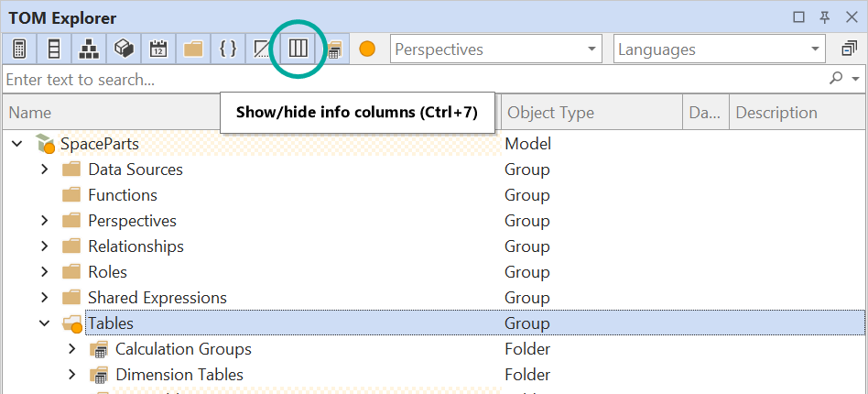
Task: Expand the Relationships folder
Action: [45, 246]
